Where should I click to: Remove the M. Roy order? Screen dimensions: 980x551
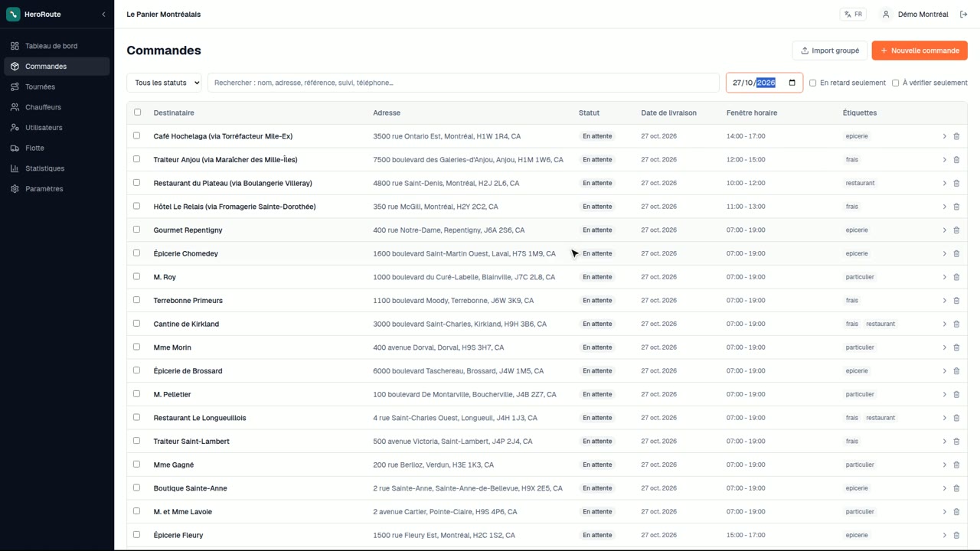(x=956, y=277)
